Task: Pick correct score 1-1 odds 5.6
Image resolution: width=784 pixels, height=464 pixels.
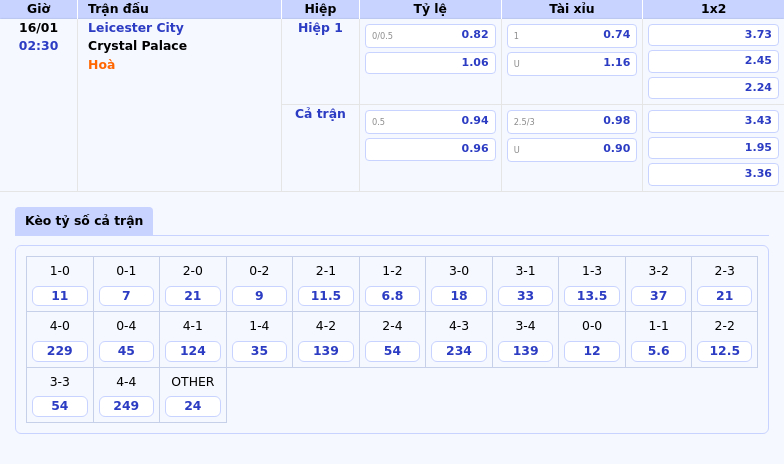Action: (x=658, y=351)
